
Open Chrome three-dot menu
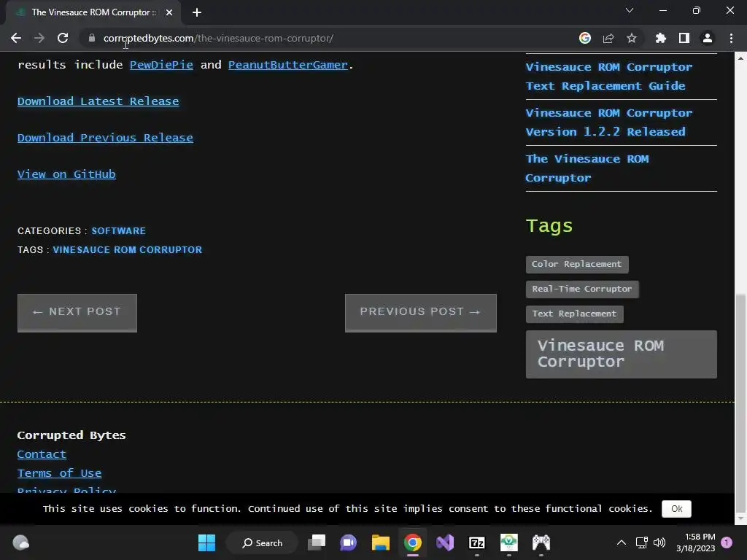(731, 38)
